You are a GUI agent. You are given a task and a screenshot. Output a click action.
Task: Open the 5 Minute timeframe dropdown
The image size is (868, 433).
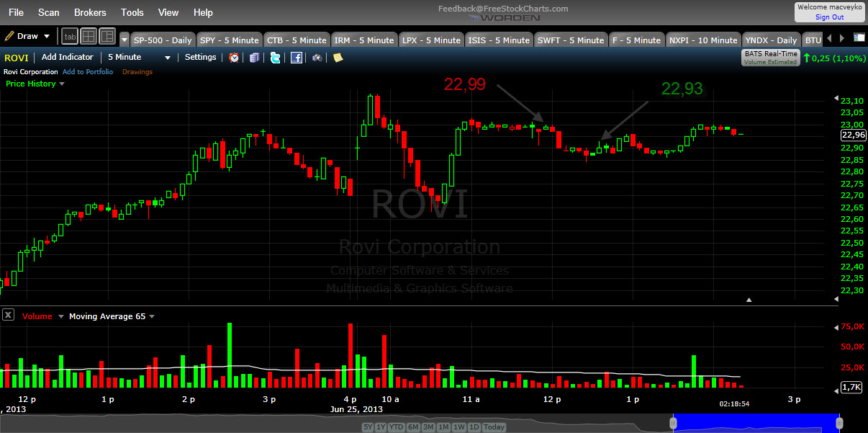click(139, 58)
